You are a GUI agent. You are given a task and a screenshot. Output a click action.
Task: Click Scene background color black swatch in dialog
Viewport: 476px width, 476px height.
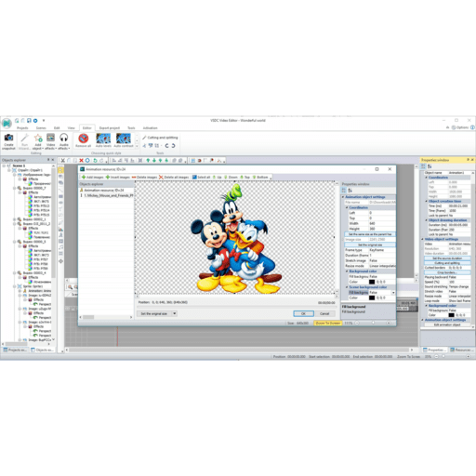[x=372, y=297]
